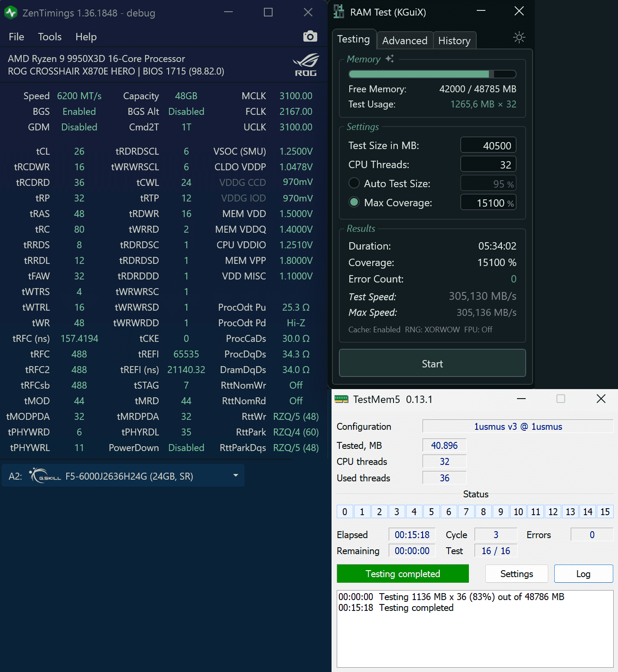Screen dimensions: 618x672
Task: Click the PowerDown Disabled value
Action: [x=186, y=448]
